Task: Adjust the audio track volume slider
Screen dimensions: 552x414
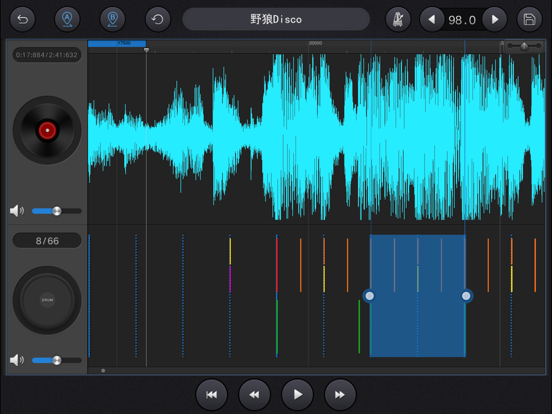Action: [57, 211]
